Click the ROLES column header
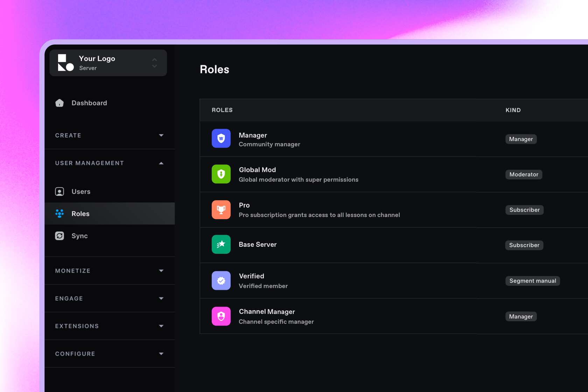The width and height of the screenshot is (588, 392). tap(222, 110)
